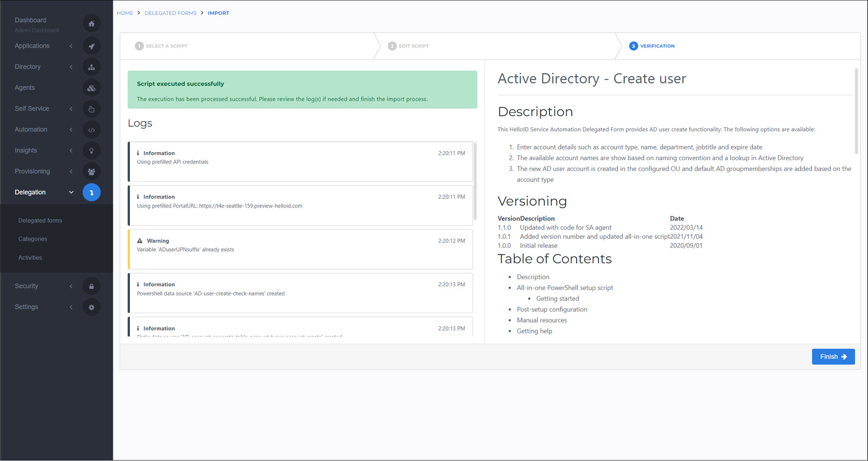The height and width of the screenshot is (461, 868).
Task: Collapse the Delegation menu chevron
Action: click(x=71, y=192)
